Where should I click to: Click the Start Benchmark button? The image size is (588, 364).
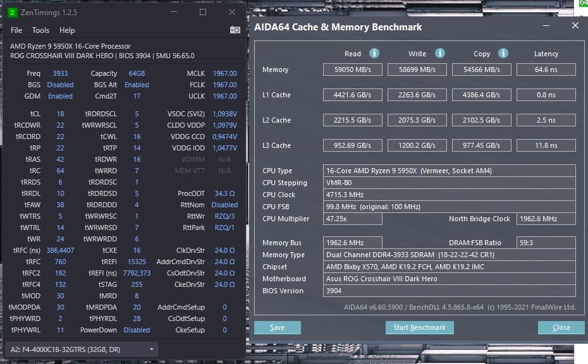[419, 327]
